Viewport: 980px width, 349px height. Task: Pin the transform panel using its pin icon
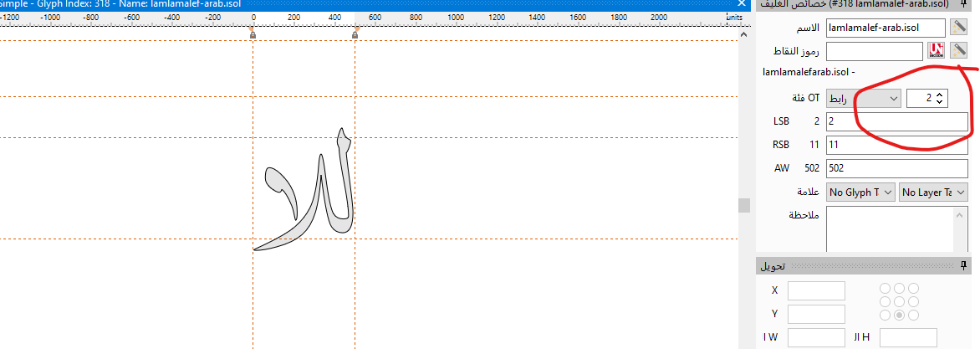pos(962,266)
